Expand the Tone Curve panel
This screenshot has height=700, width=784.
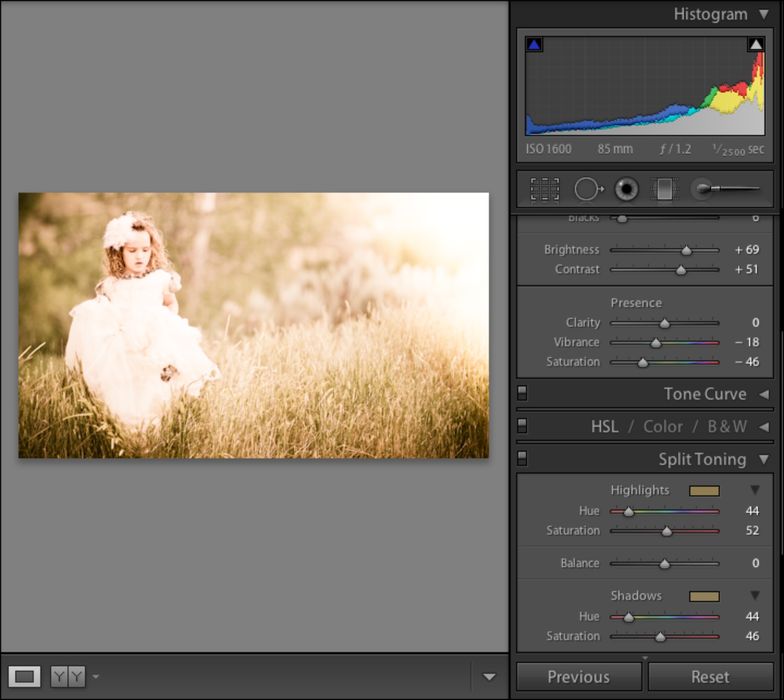pos(763,394)
